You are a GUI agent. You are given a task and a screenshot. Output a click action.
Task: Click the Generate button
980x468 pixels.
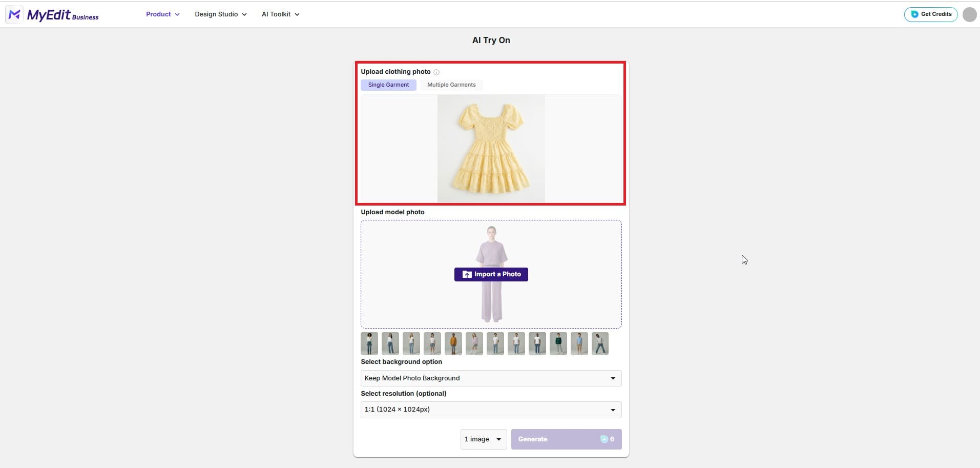point(558,439)
